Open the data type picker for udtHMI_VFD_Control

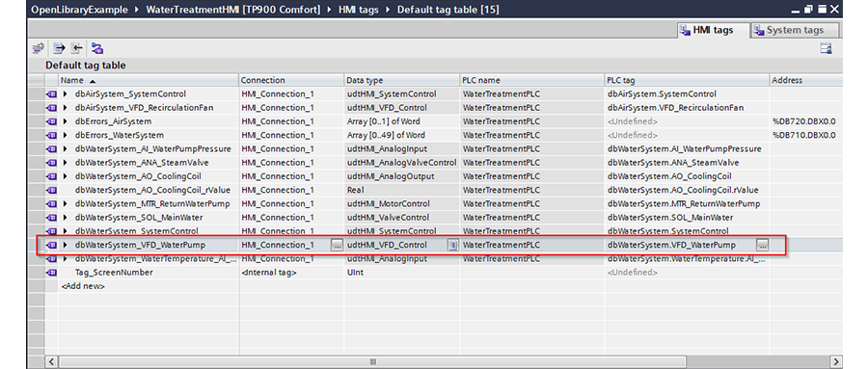click(452, 245)
